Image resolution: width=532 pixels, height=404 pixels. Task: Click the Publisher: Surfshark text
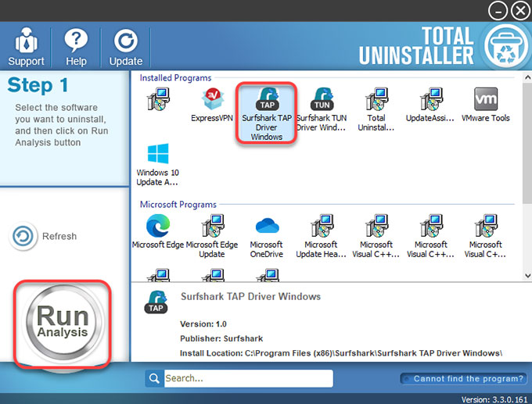click(x=221, y=338)
